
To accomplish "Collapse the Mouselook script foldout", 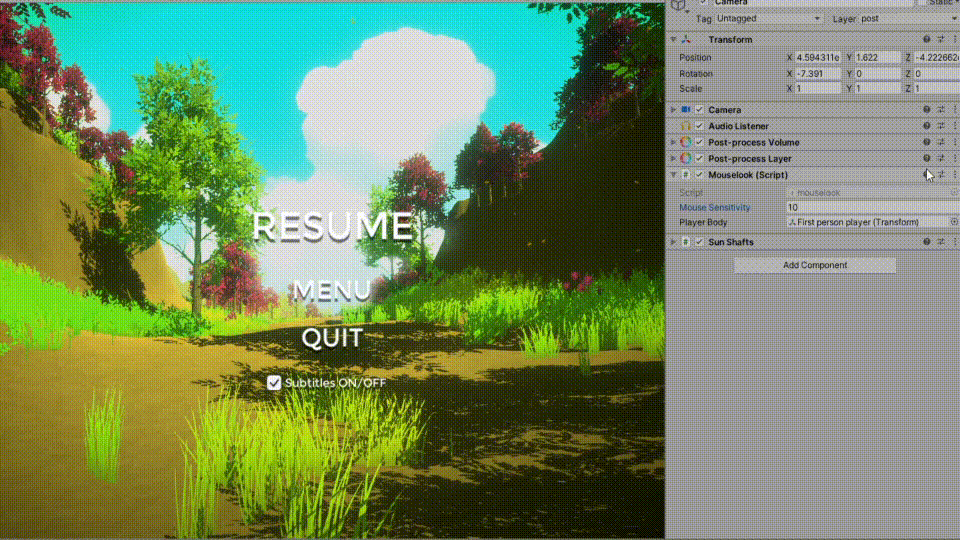I will pos(673,174).
